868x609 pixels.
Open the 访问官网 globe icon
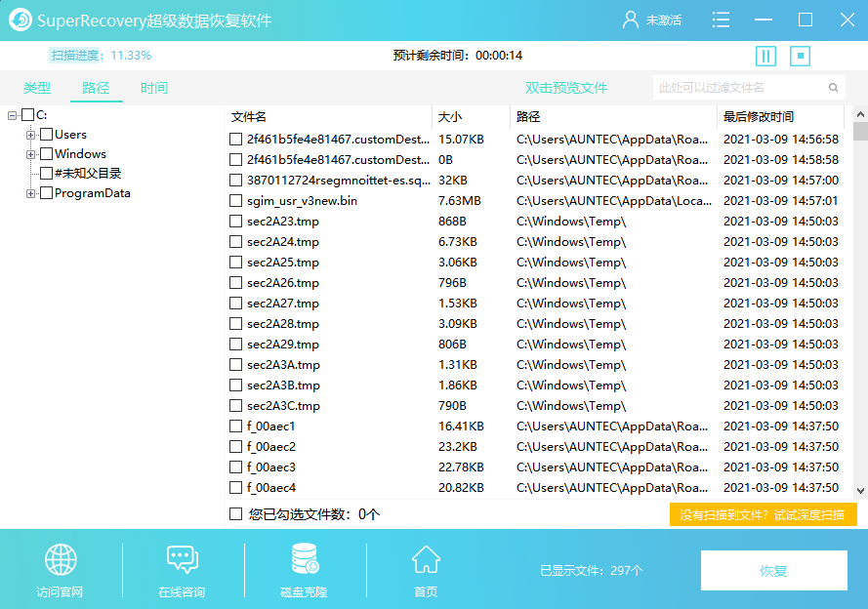click(61, 559)
